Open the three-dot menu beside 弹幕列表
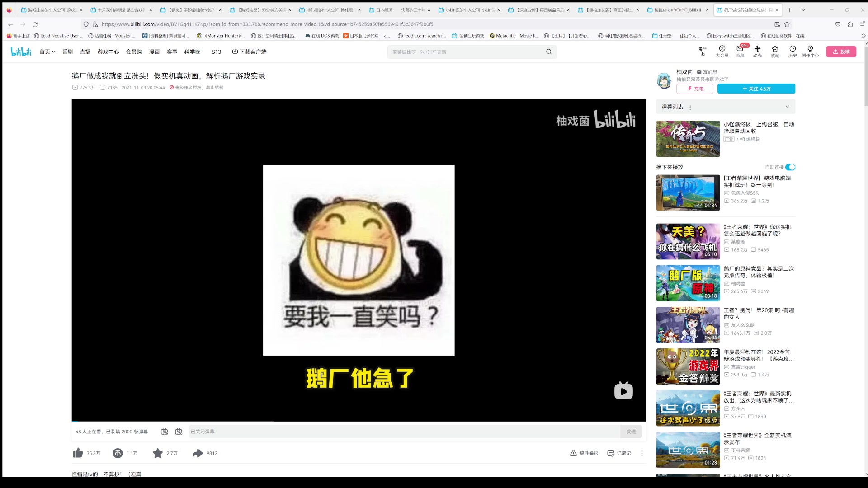868x488 pixels. [x=690, y=107]
